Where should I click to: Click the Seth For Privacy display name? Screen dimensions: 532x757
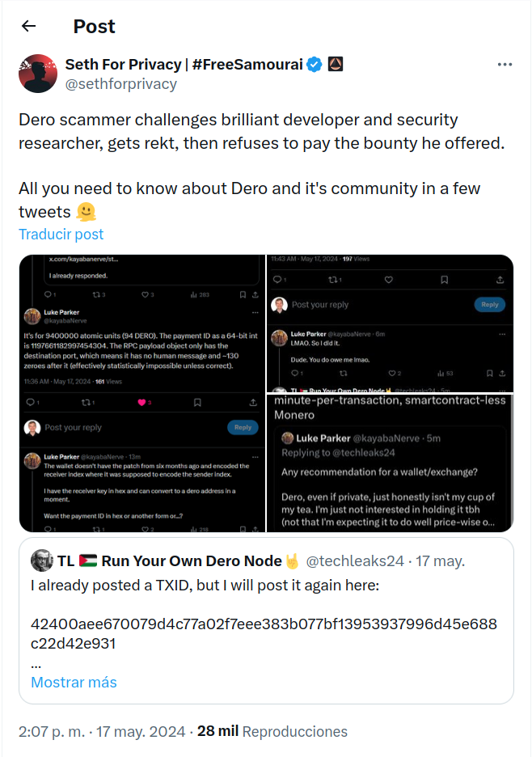pos(184,65)
